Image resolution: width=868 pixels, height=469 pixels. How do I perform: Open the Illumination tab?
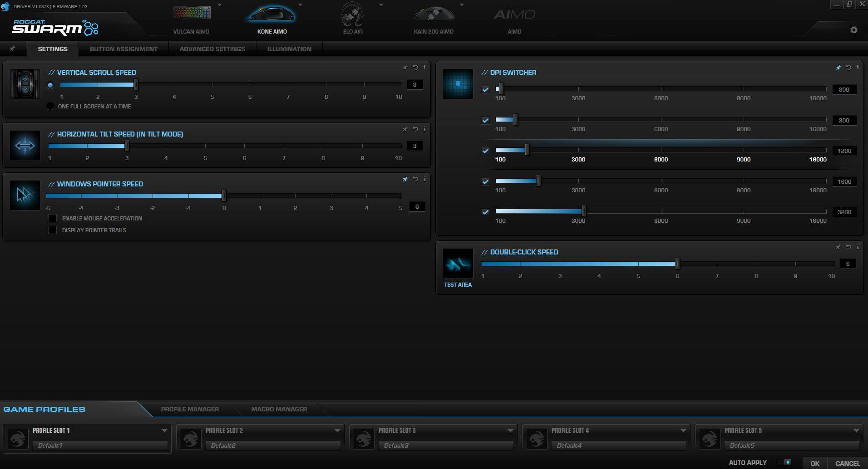pos(289,49)
